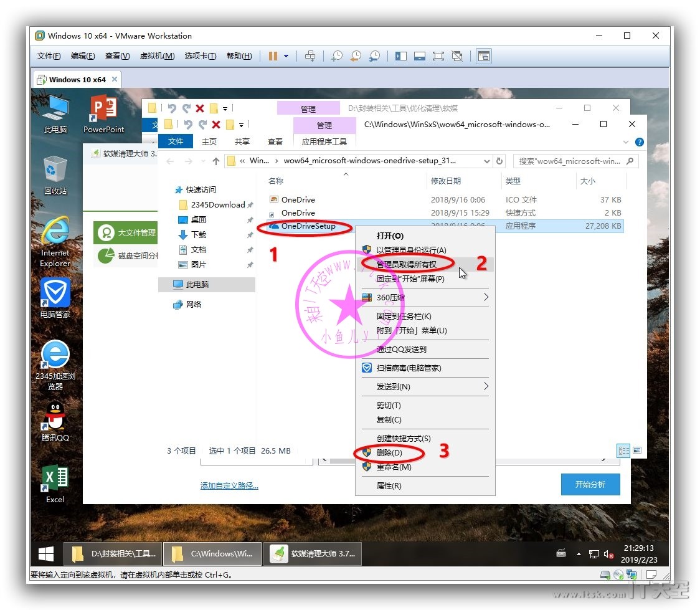The width and height of the screenshot is (700, 610).
Task: Click the 开始分析 button in 软媒清理大师
Action: (x=590, y=485)
